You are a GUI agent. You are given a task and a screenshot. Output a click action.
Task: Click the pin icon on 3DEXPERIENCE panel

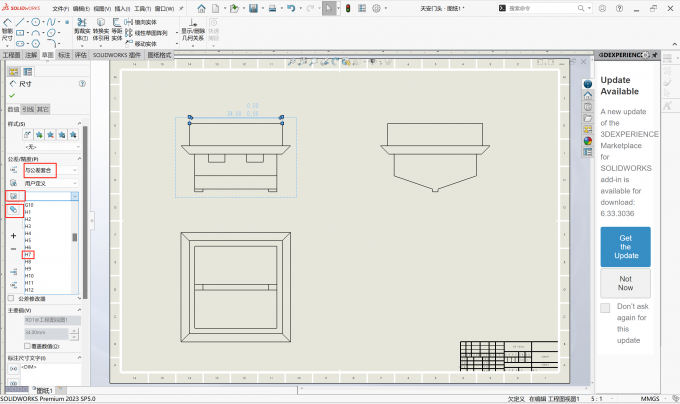point(654,55)
